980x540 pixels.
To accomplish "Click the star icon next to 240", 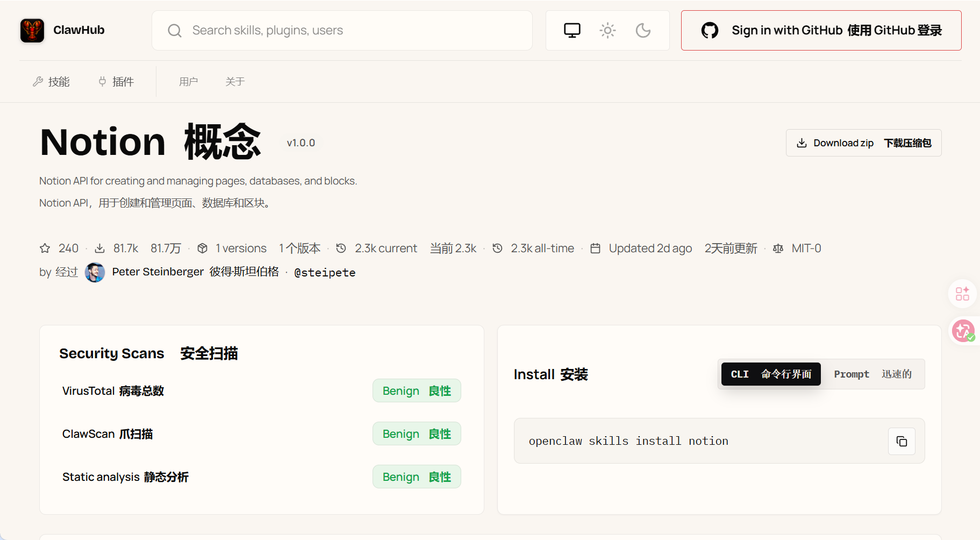I will [45, 248].
